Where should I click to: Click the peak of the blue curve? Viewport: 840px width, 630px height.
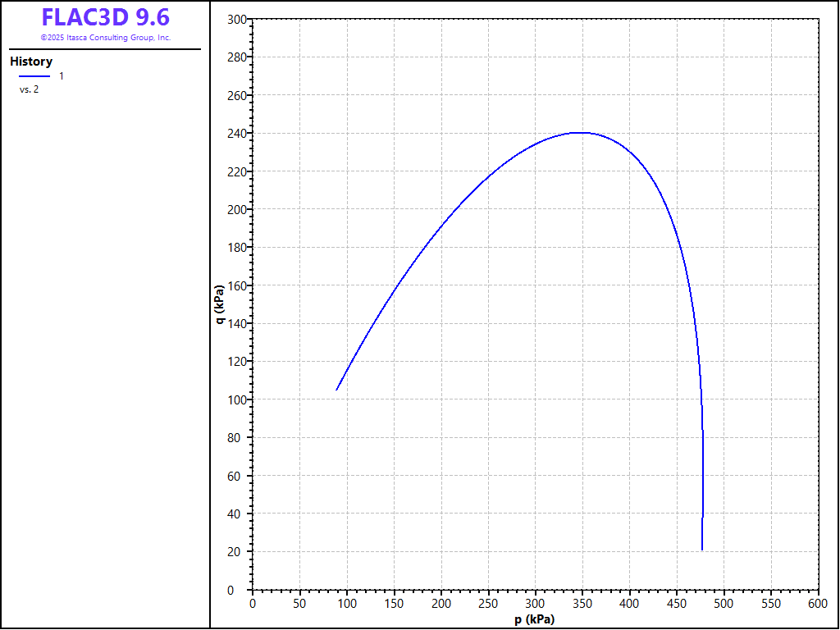pos(579,132)
